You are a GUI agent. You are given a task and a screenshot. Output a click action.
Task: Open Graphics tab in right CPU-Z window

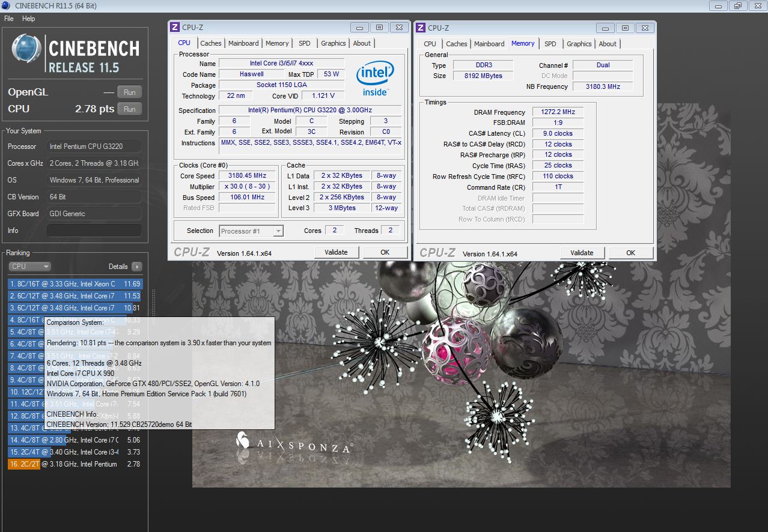pyautogui.click(x=579, y=44)
